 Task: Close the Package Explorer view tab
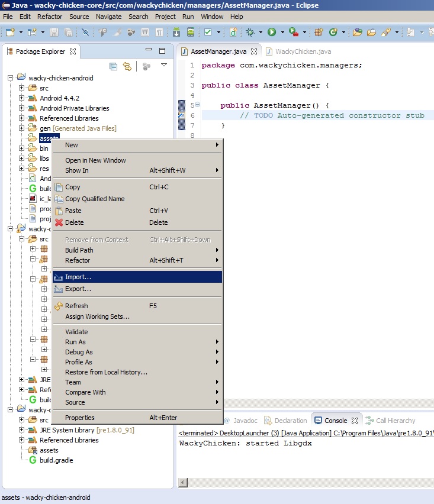[73, 51]
